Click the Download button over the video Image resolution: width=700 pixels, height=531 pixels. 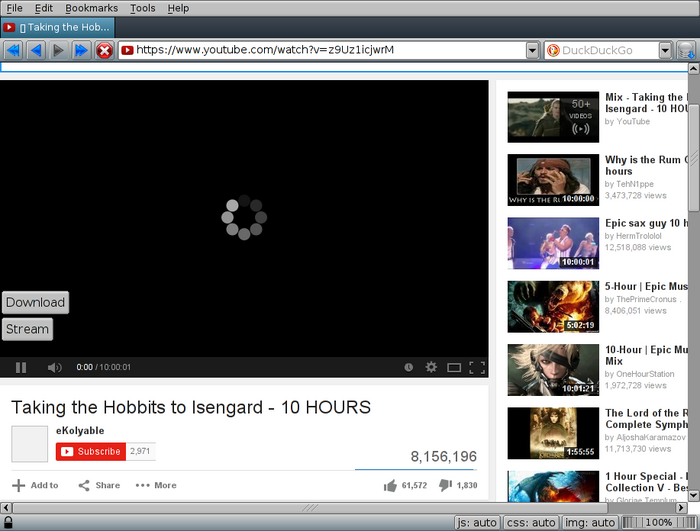[35, 302]
